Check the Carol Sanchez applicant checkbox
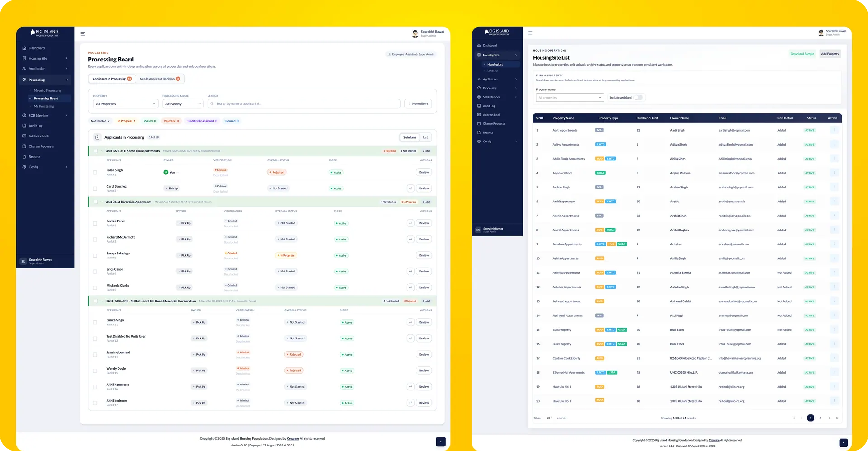Viewport: 868px width, 451px height. [x=95, y=188]
